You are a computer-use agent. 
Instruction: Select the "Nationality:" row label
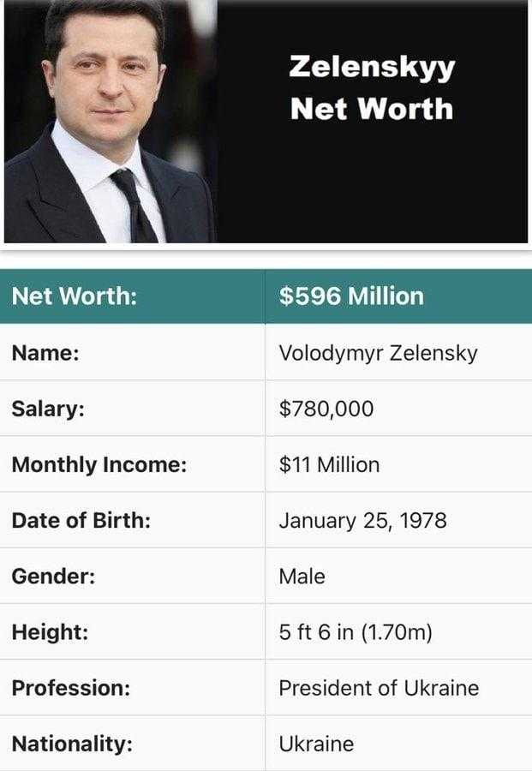[72, 744]
